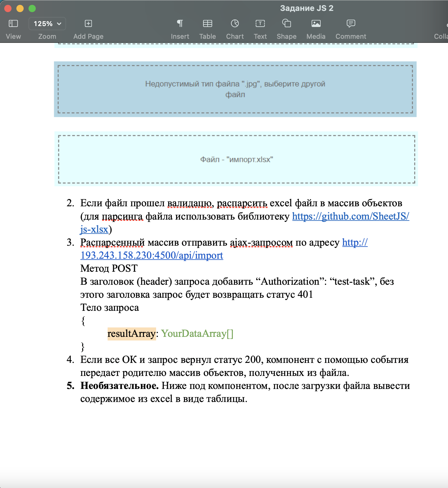The height and width of the screenshot is (488, 448).
Task: Click the document title Задание JS 2
Action: click(x=306, y=8)
